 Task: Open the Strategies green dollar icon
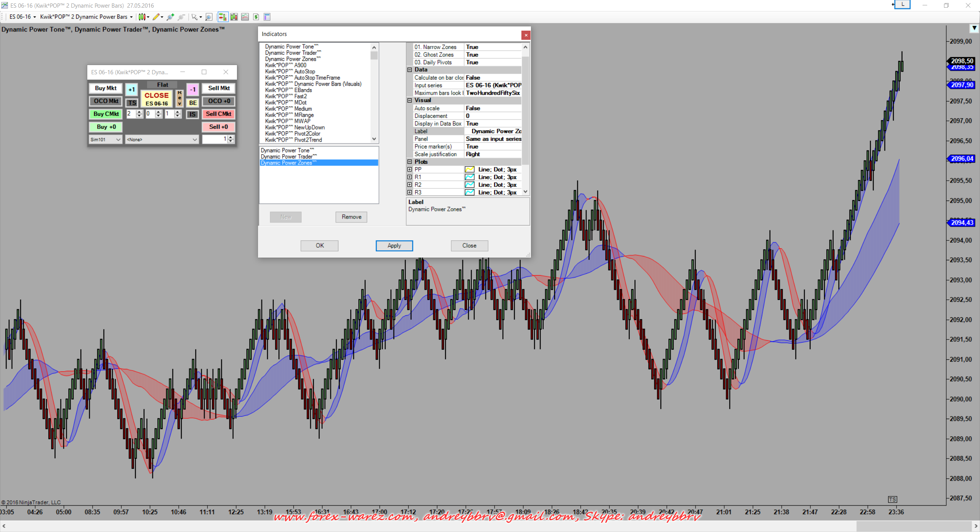[x=256, y=17]
